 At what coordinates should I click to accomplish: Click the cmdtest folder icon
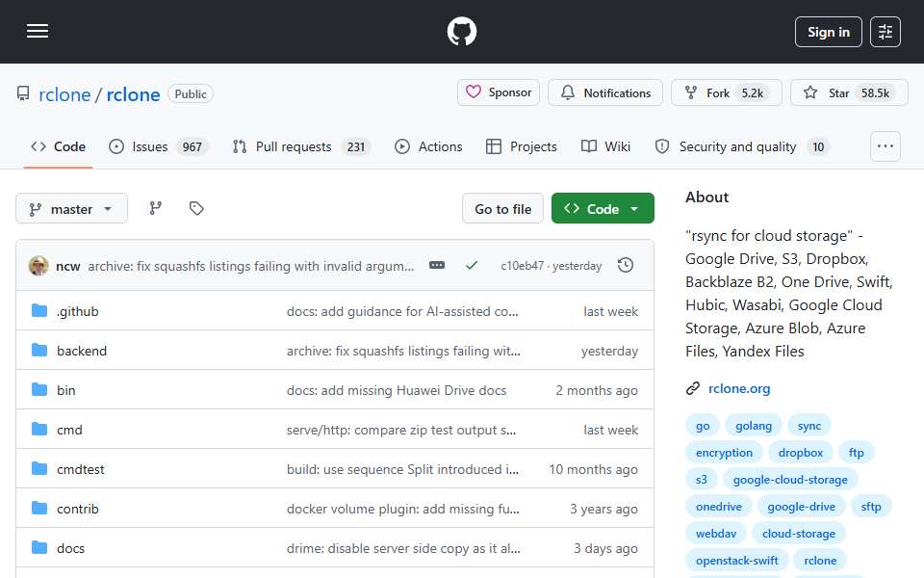[39, 469]
